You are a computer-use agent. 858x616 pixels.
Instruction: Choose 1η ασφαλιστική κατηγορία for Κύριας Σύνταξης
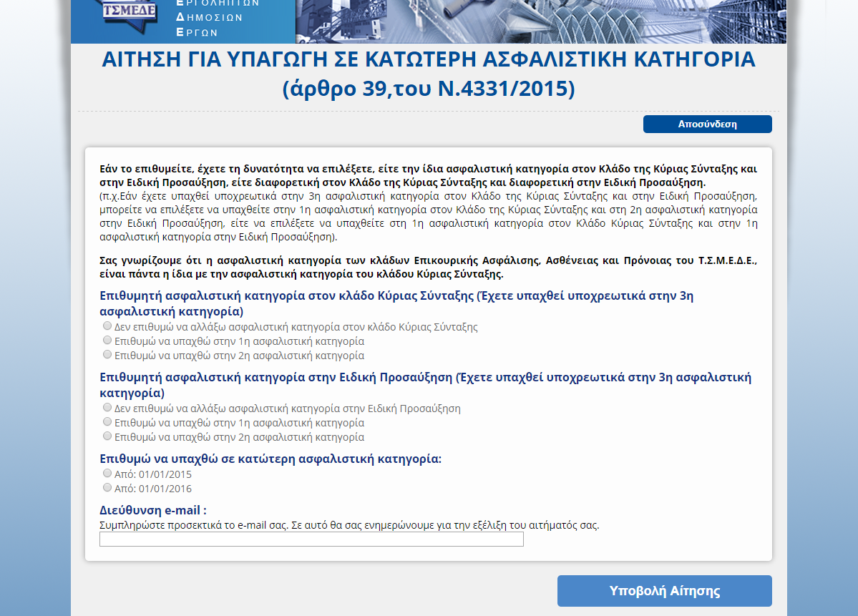[107, 341]
